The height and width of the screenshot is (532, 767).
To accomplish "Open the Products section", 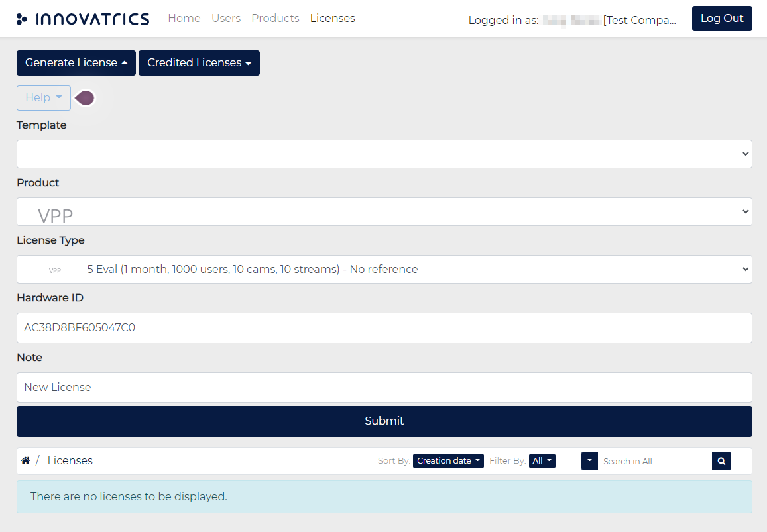I will (275, 18).
